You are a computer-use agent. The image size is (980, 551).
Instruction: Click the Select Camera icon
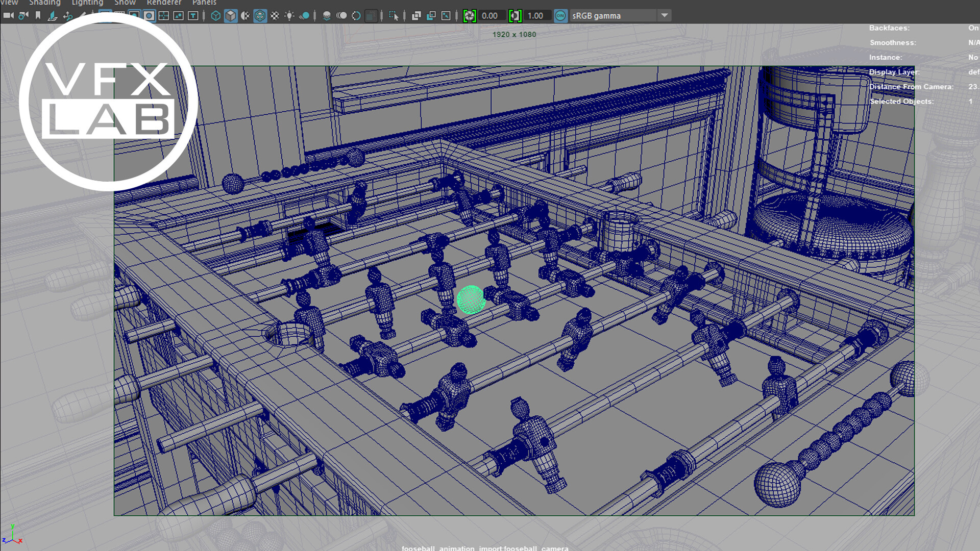9,16
